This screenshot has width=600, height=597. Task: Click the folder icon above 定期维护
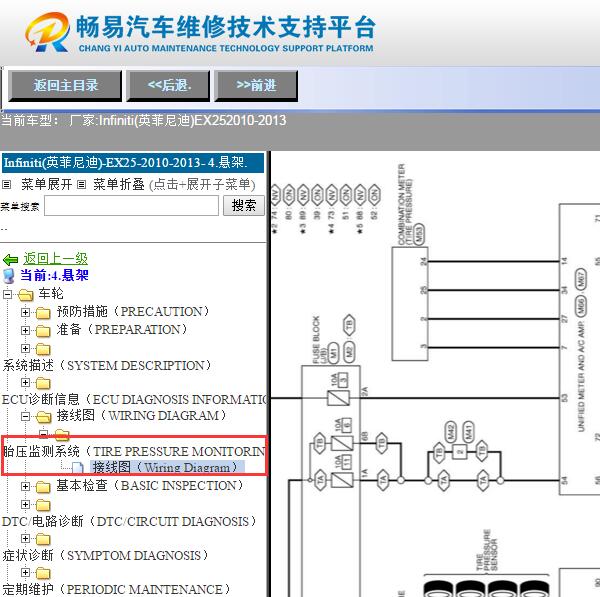pyautogui.click(x=43, y=573)
